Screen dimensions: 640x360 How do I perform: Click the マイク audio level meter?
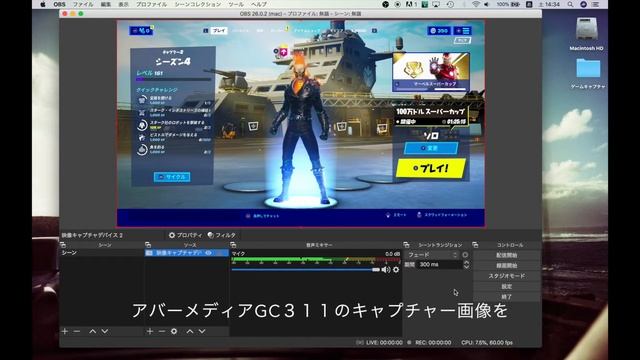(316, 259)
